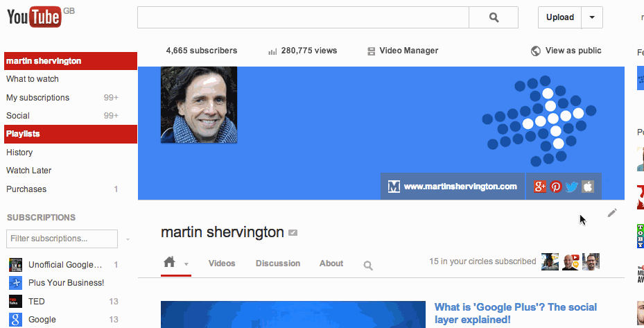Click the Upload button

560,17
